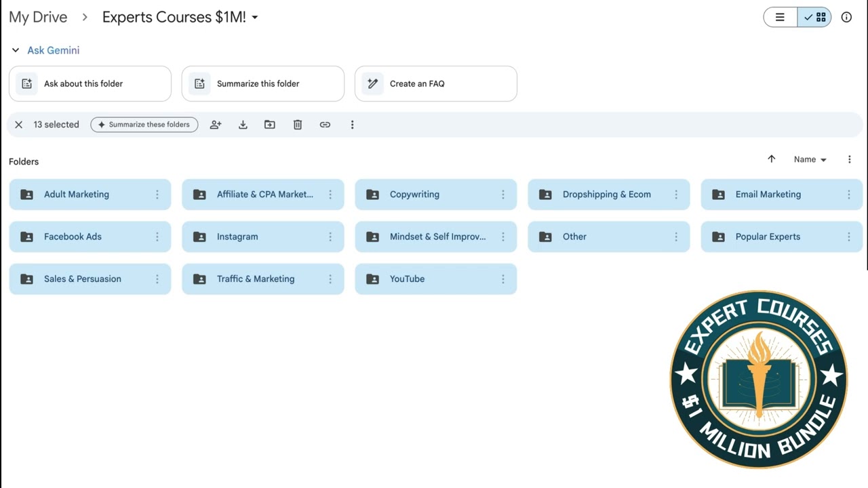Clear the 13 selected items

tap(19, 125)
